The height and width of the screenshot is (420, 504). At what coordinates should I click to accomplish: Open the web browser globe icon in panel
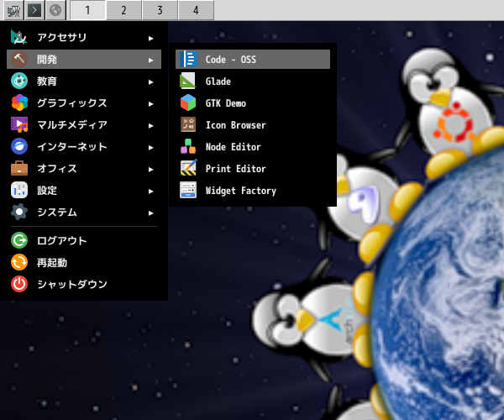[55, 10]
